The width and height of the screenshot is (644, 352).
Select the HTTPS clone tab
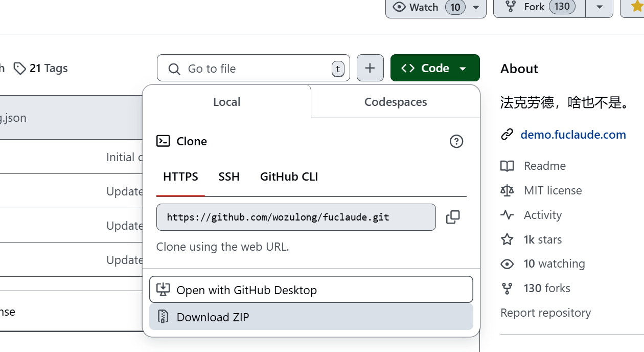point(180,177)
